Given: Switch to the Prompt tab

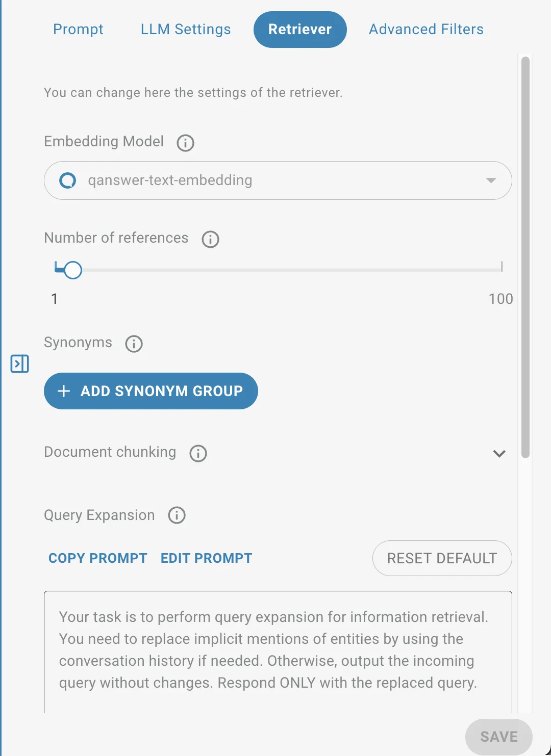Looking at the screenshot, I should [78, 30].
